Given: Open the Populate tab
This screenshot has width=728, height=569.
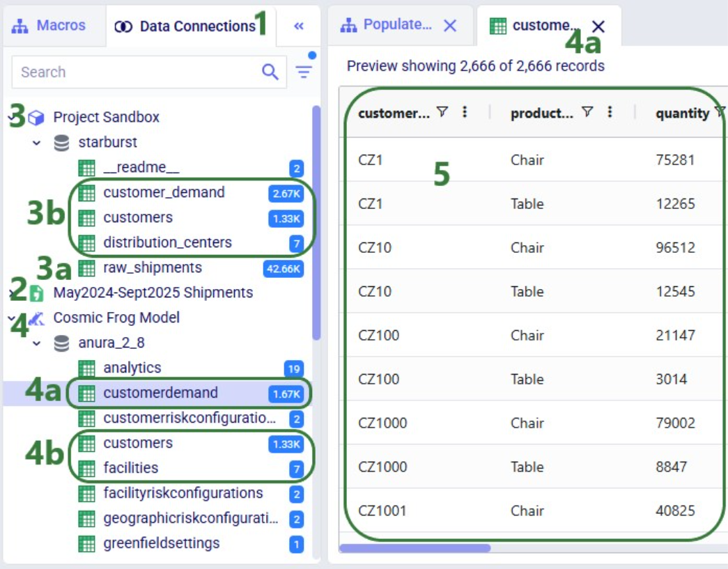Looking at the screenshot, I should 386,25.
